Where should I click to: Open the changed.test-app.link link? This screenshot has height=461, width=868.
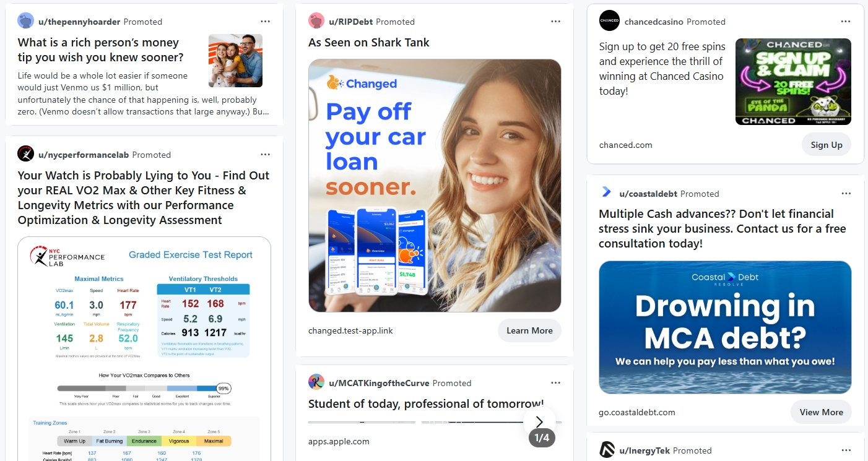[350, 330]
